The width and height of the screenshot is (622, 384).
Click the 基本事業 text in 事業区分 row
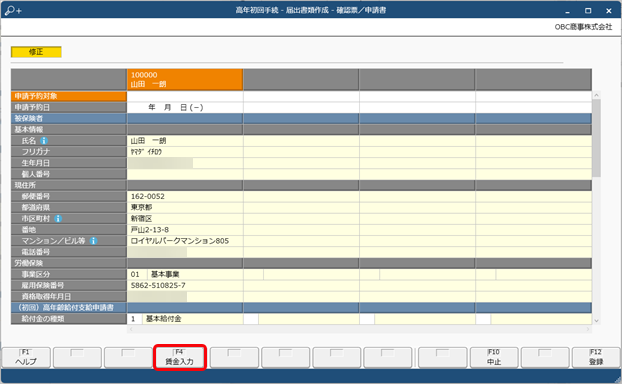[165, 274]
